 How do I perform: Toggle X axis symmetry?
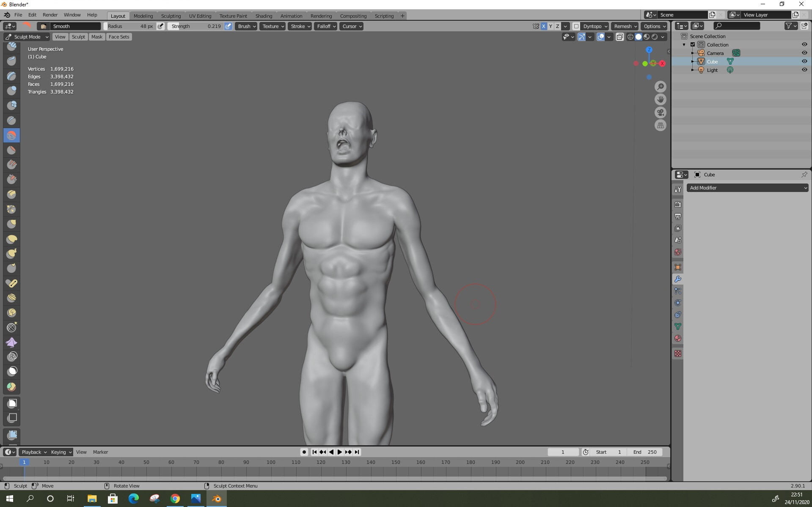(544, 26)
